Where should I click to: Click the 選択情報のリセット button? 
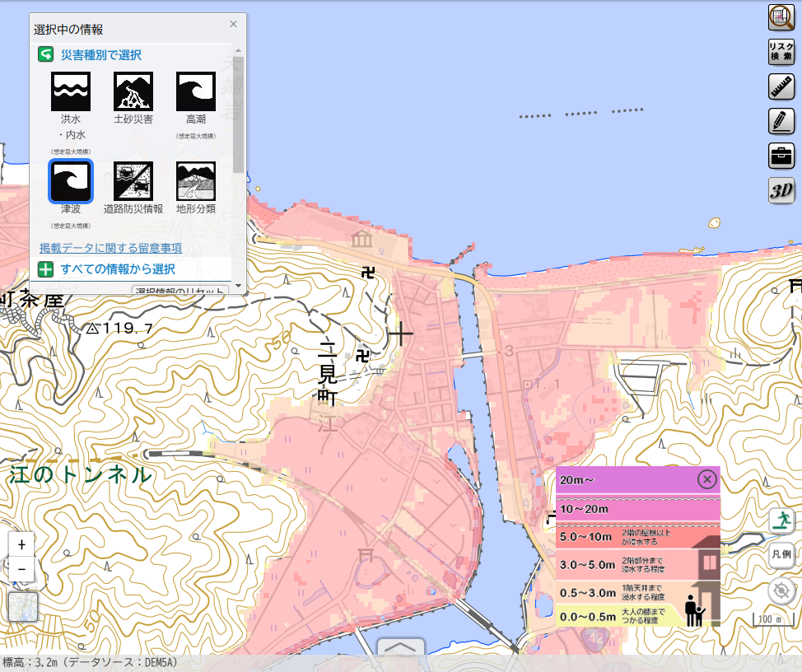coord(180,290)
